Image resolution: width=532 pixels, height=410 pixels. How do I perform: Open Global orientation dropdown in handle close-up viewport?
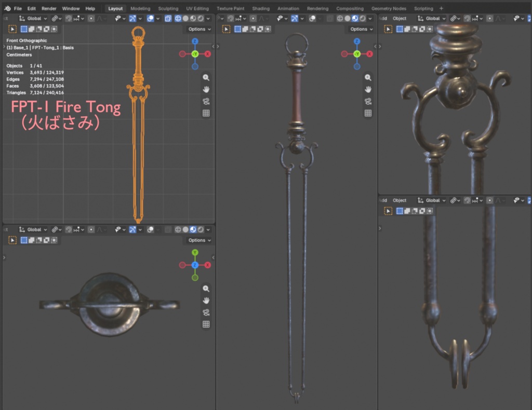tap(432, 19)
